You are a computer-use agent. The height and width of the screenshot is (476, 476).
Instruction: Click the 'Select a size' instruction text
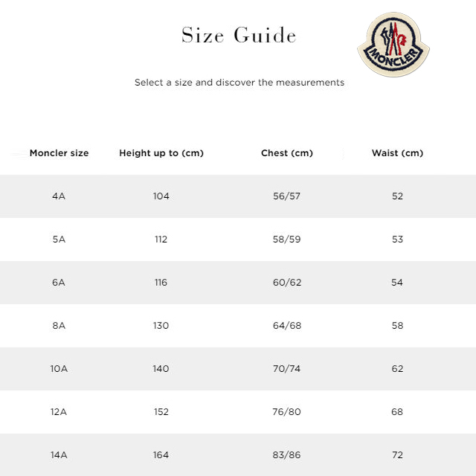click(239, 83)
